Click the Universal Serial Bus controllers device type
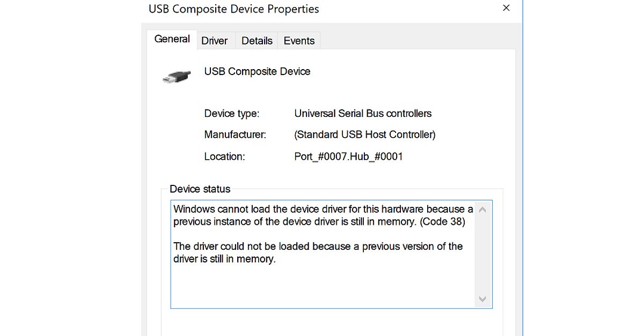This screenshot has height=336, width=644. [x=363, y=114]
